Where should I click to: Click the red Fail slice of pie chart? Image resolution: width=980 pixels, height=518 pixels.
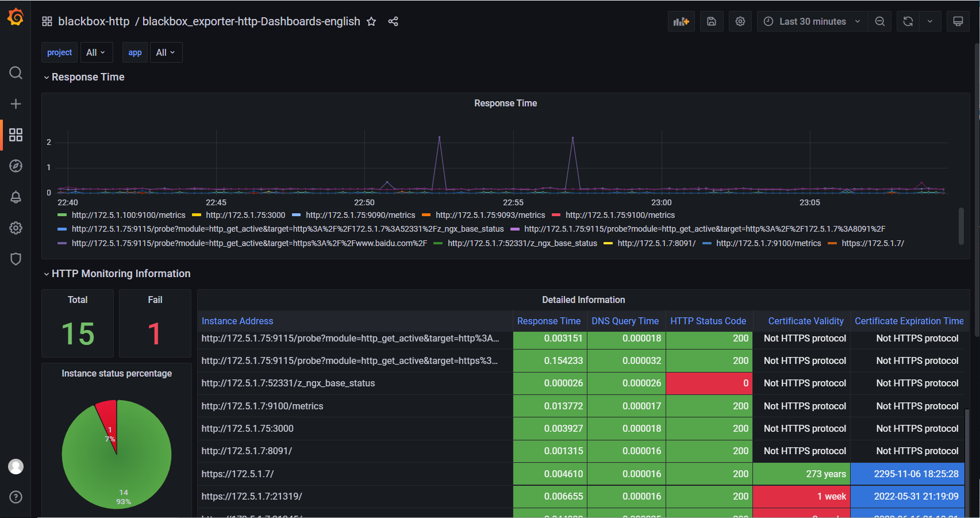[x=107, y=415]
